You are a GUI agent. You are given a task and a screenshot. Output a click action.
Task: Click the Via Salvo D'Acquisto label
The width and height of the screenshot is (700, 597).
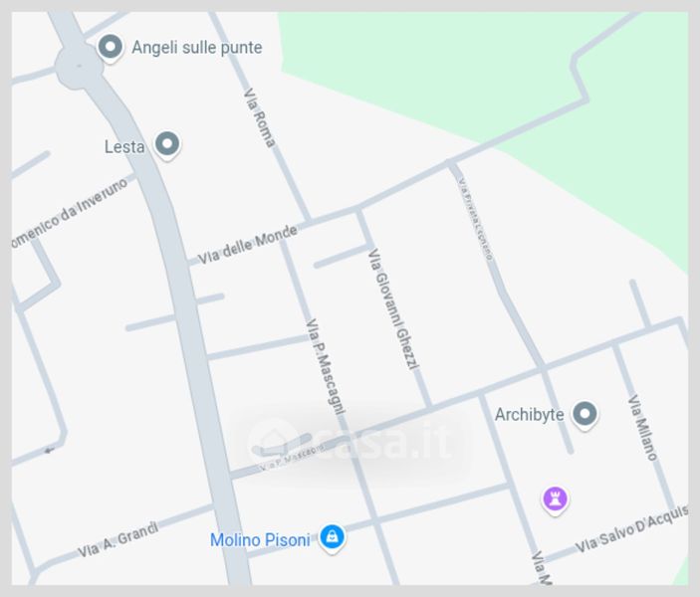pos(631,529)
